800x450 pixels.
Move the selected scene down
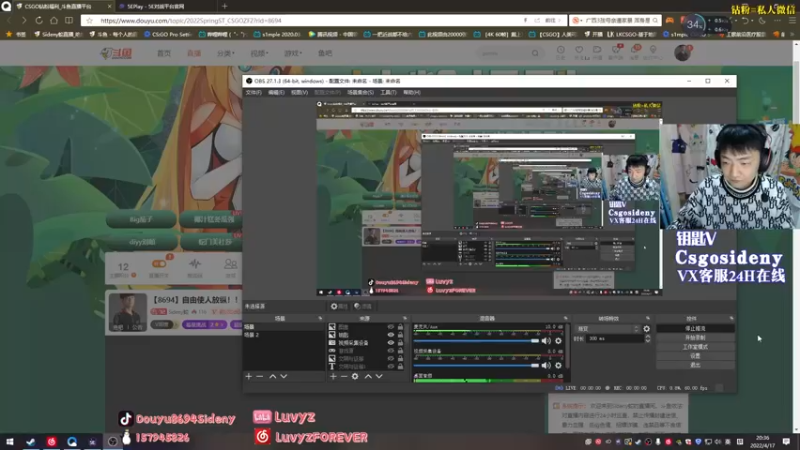[x=284, y=377]
